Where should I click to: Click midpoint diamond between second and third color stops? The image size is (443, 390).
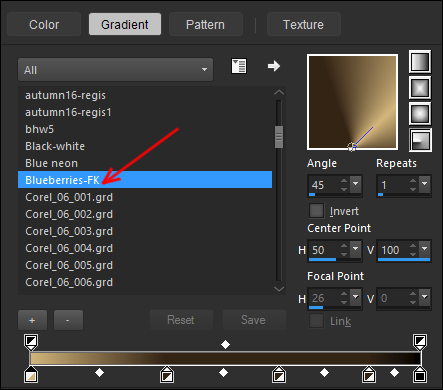coord(223,372)
